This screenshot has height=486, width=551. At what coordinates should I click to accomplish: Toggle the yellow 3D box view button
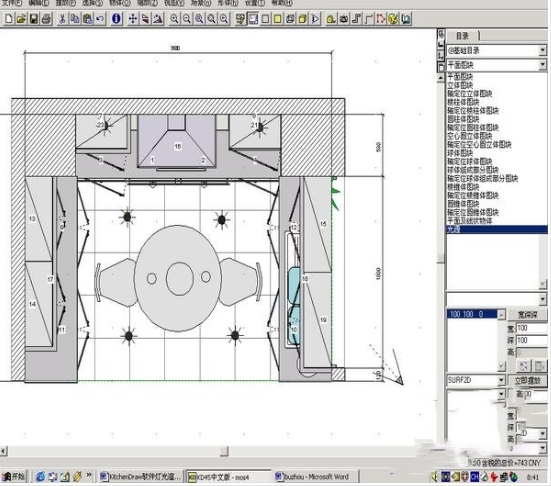pos(302,19)
